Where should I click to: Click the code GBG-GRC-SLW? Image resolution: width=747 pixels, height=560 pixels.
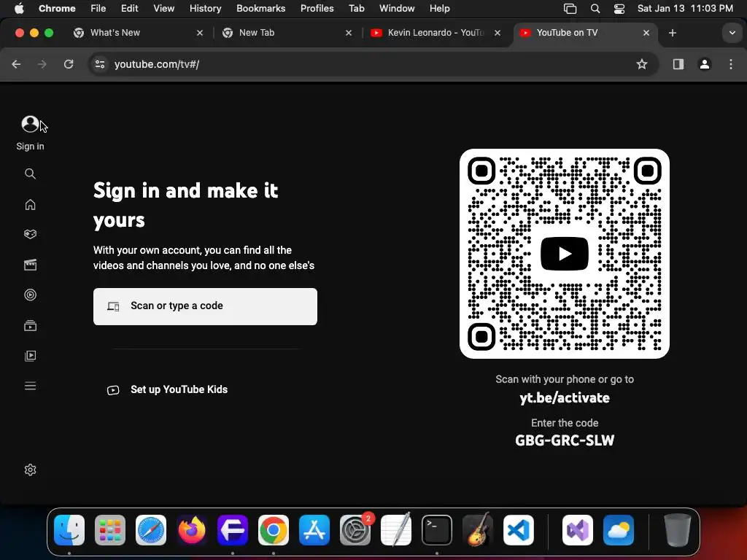[x=565, y=440]
